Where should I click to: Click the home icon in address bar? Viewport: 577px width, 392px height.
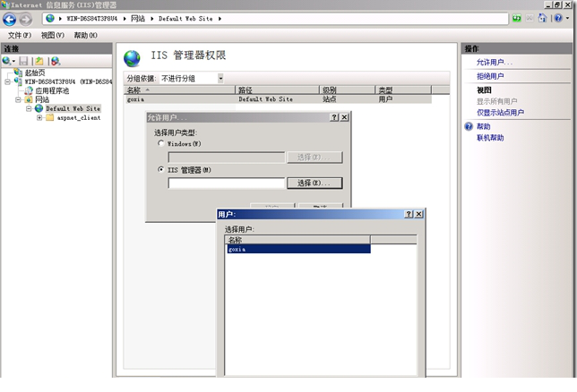(542, 18)
